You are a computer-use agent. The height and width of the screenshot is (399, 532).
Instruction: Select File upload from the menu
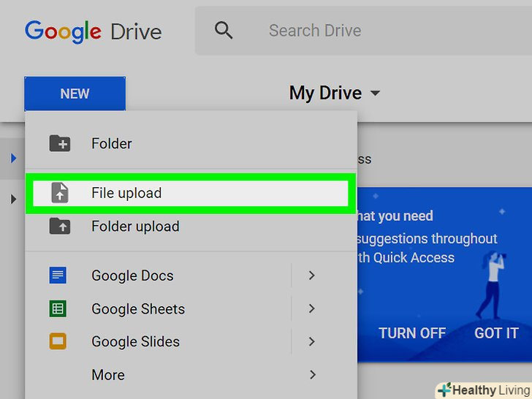126,193
